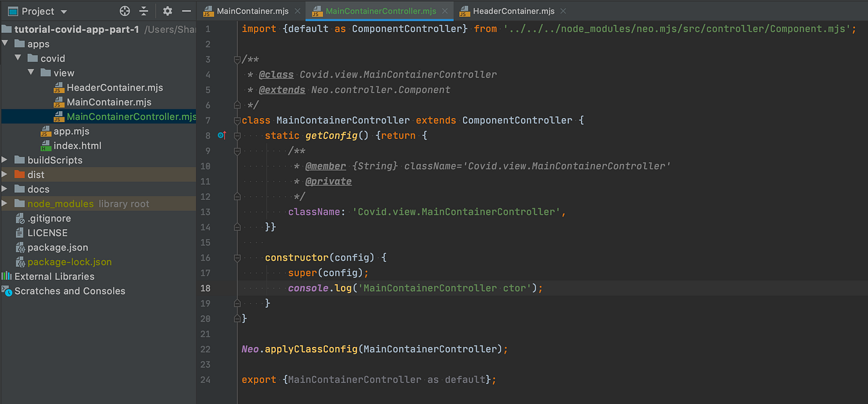This screenshot has width=868, height=404.
Task: Click the JavaScript icon beside app.mjs
Action: (46, 131)
